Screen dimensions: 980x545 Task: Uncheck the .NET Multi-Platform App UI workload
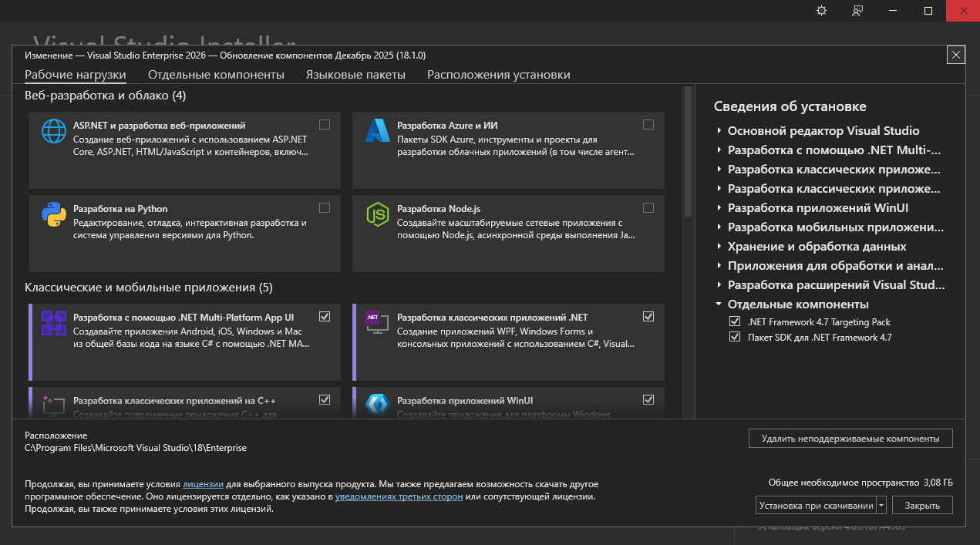click(x=325, y=316)
